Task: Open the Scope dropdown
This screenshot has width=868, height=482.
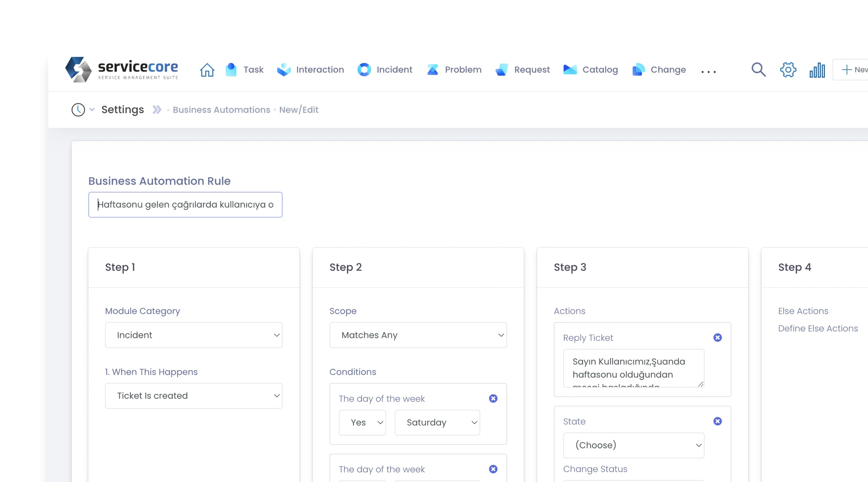Action: click(418, 335)
